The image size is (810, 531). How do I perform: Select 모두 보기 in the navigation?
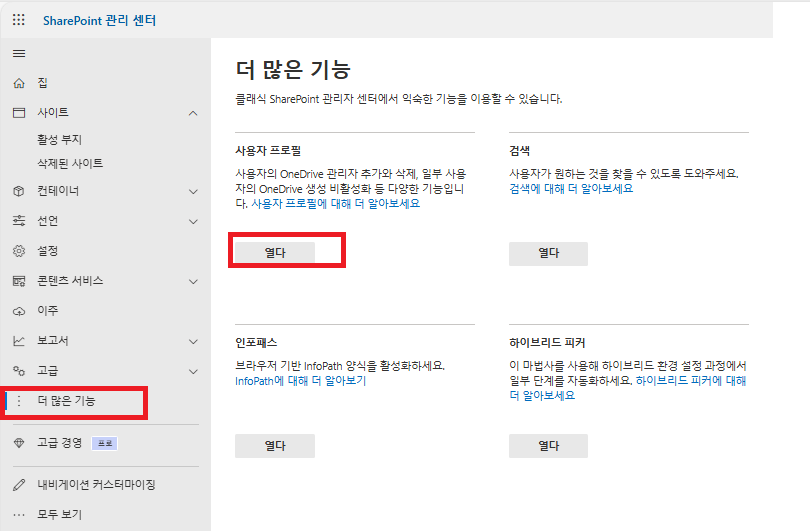pyautogui.click(x=59, y=514)
